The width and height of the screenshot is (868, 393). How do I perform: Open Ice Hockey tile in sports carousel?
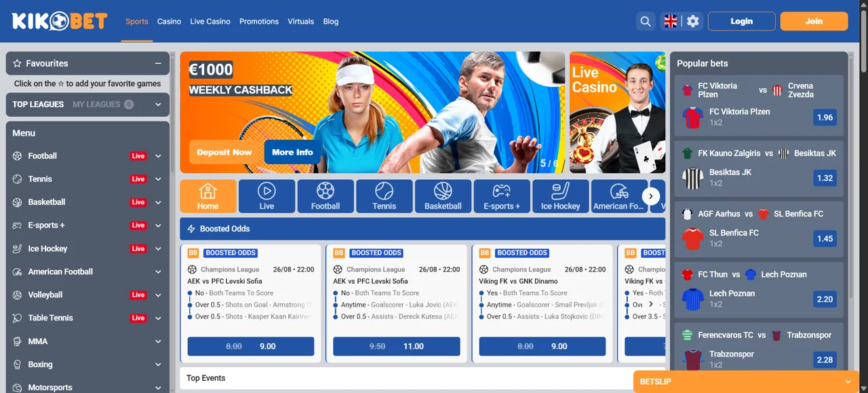[561, 196]
